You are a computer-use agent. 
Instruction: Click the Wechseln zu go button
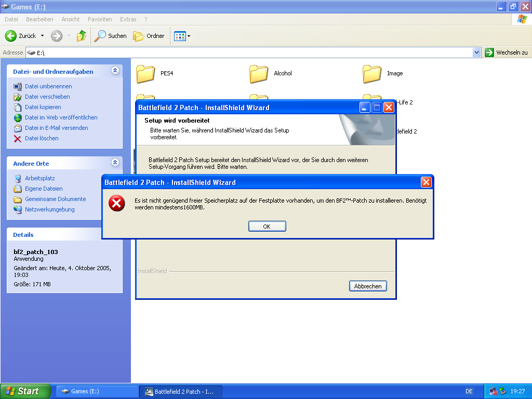point(507,52)
